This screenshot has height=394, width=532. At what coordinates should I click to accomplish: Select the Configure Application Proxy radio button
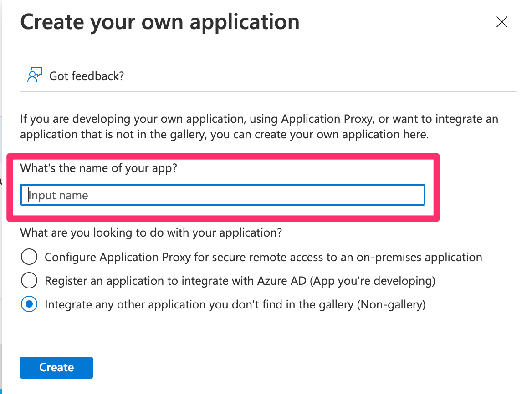pos(29,257)
